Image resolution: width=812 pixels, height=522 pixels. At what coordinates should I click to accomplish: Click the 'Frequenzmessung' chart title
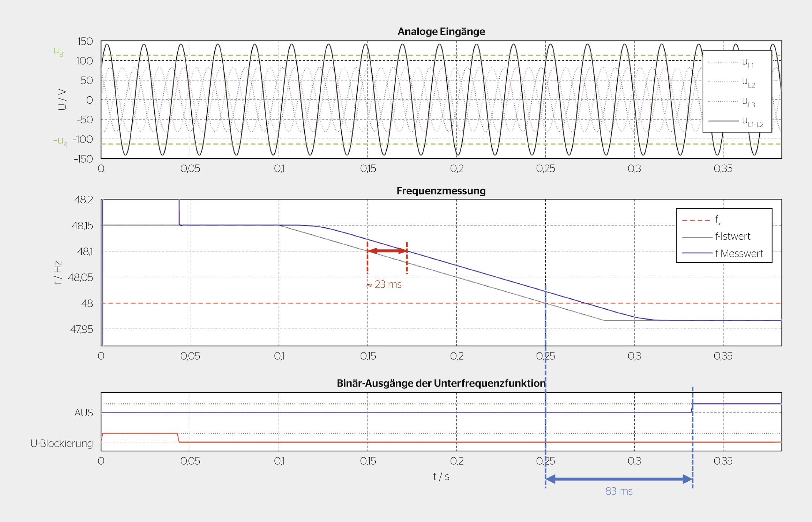(441, 191)
